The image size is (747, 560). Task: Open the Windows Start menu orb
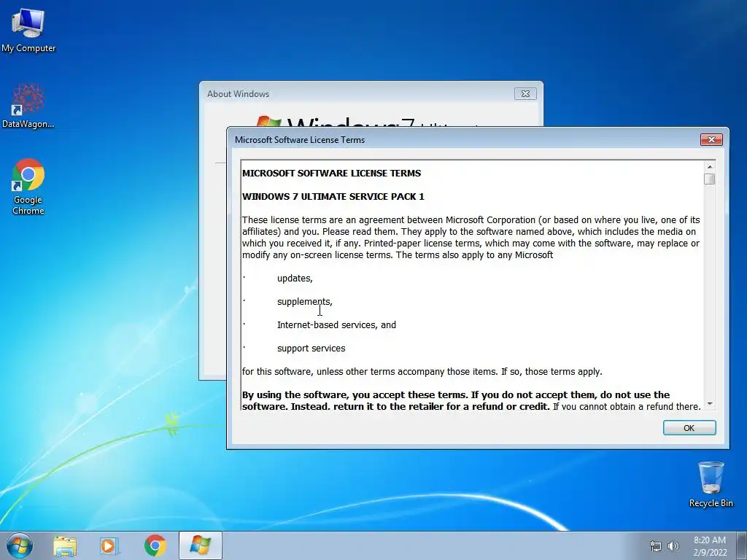pos(20,545)
